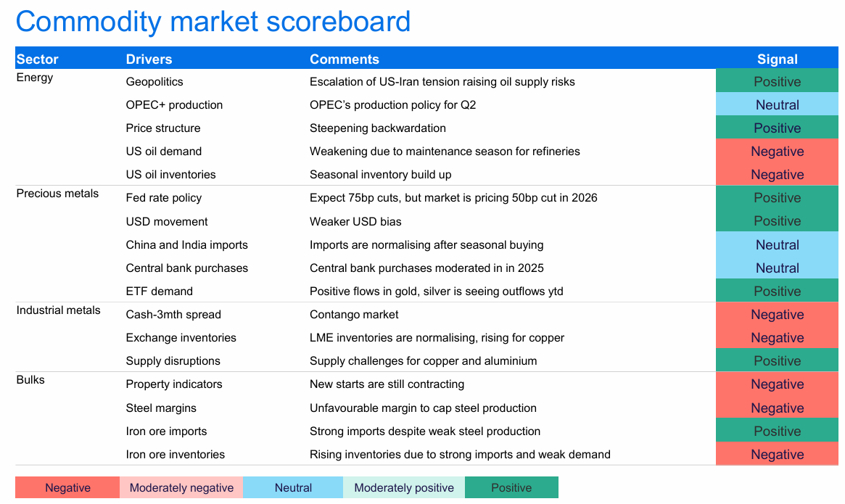The height and width of the screenshot is (504, 845).
Task: Click the Steepening backwardation comment
Action: pos(378,128)
